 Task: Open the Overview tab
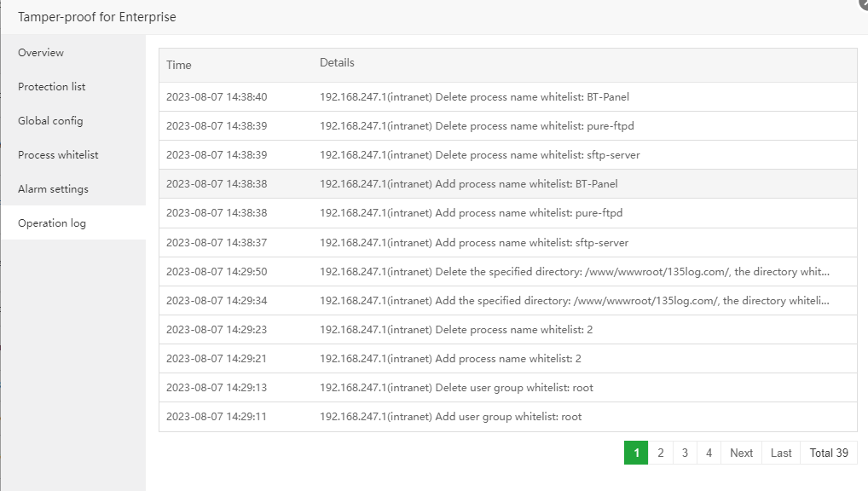pos(41,53)
